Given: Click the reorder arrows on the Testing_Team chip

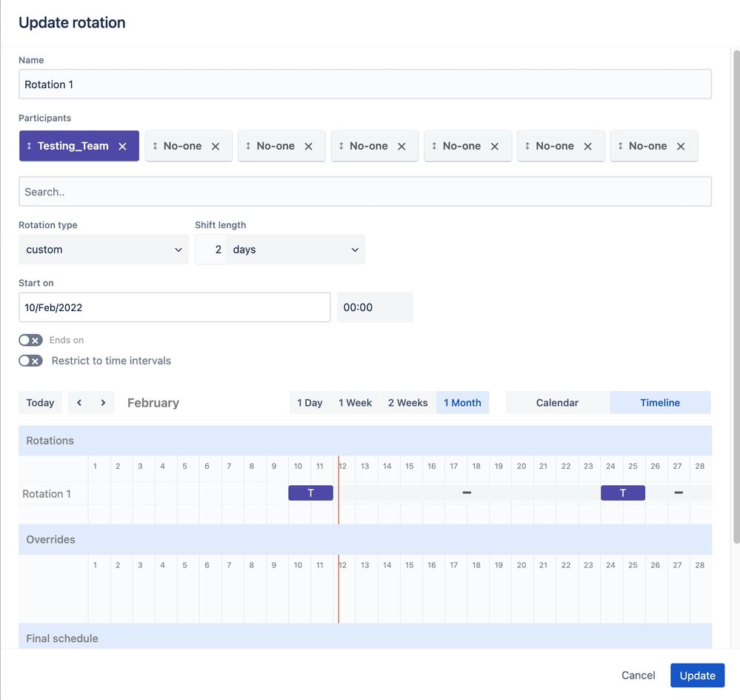Looking at the screenshot, I should point(29,146).
